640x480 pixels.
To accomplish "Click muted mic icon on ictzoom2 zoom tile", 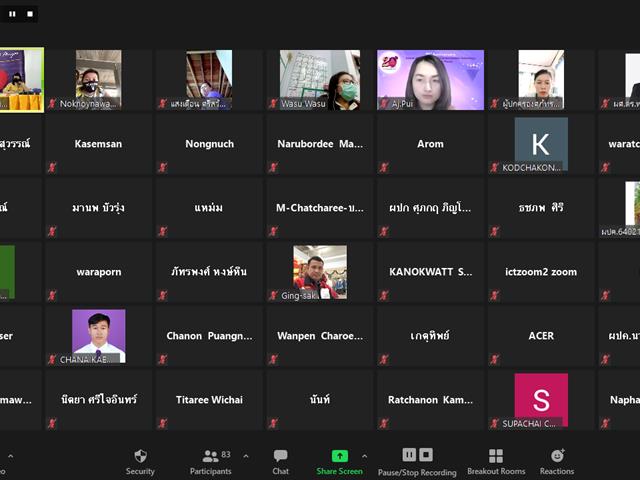I will point(494,295).
